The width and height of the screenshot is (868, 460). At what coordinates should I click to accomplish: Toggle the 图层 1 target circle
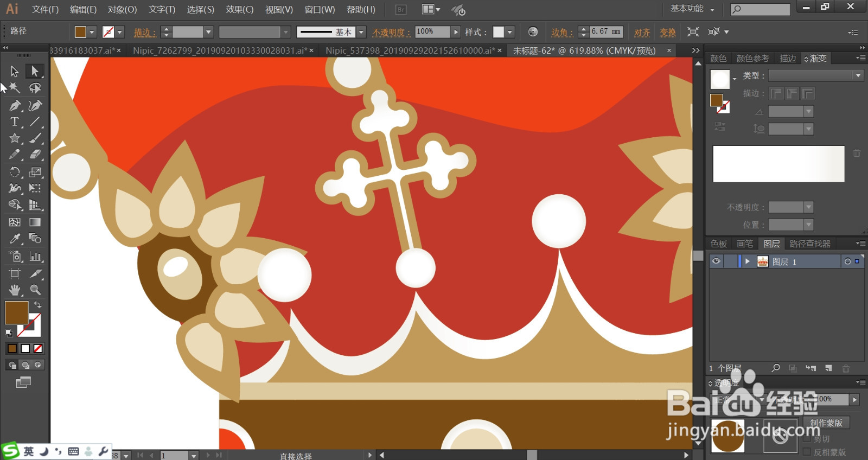tap(847, 261)
